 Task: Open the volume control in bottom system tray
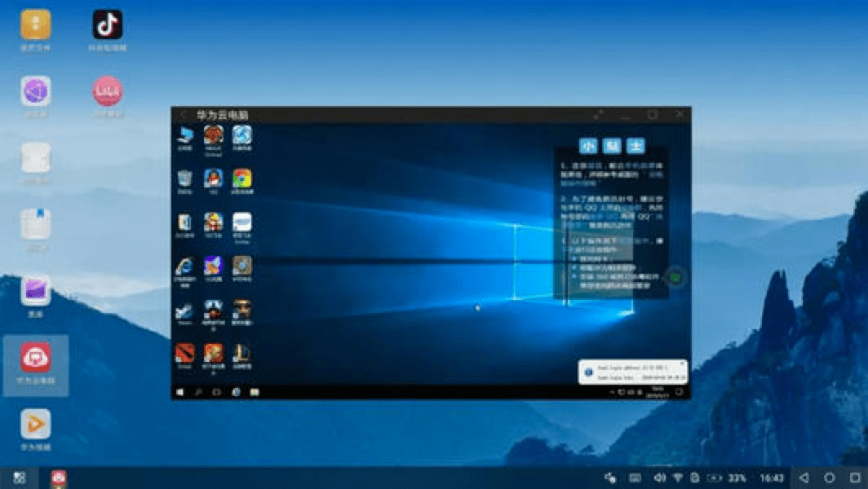point(659,478)
